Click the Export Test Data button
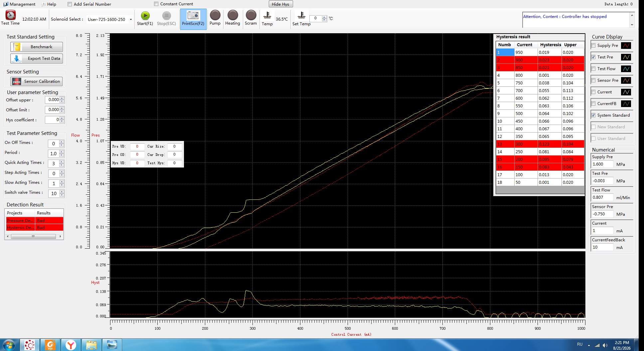The image size is (644, 351). [36, 58]
